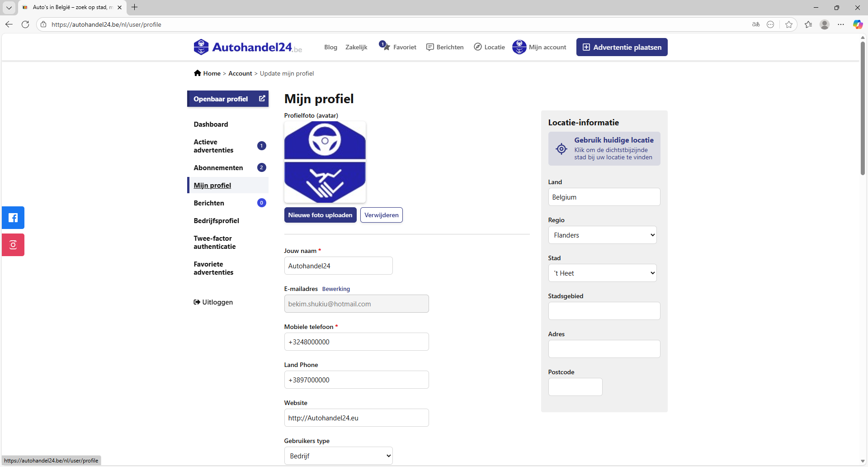Click the Gebruik huidige locatie crosshair icon
Screen dimensions: 868x467
(561, 149)
